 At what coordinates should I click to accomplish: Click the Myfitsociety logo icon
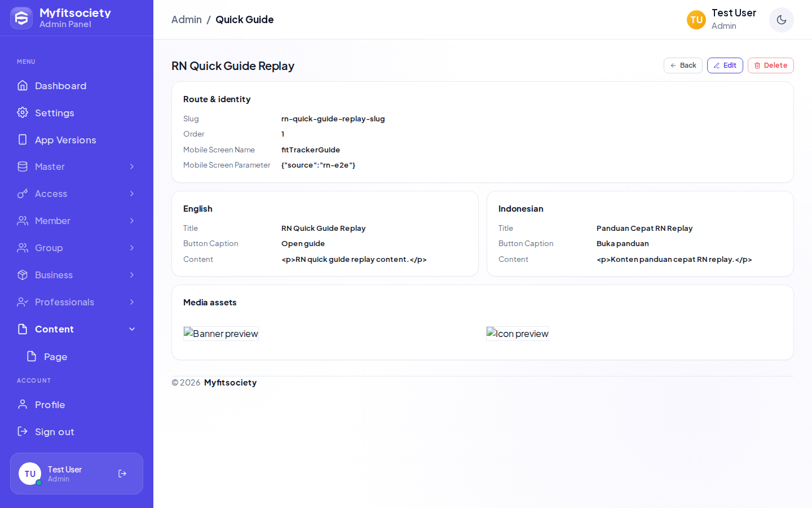[21, 18]
